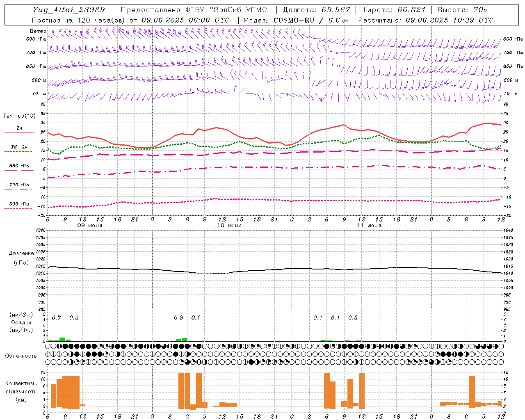
Task: Click the dashed line sample under Td 2м
Action: (x=19, y=152)
